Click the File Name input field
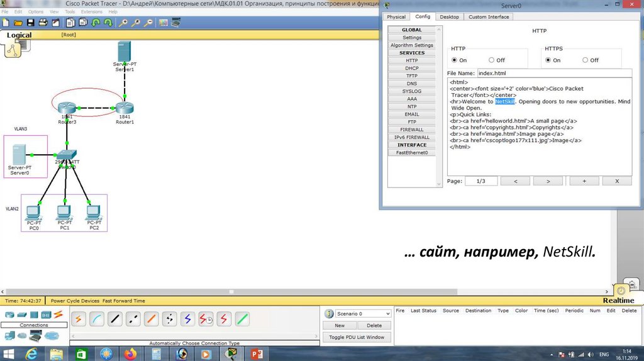This screenshot has width=644, height=361. click(554, 73)
